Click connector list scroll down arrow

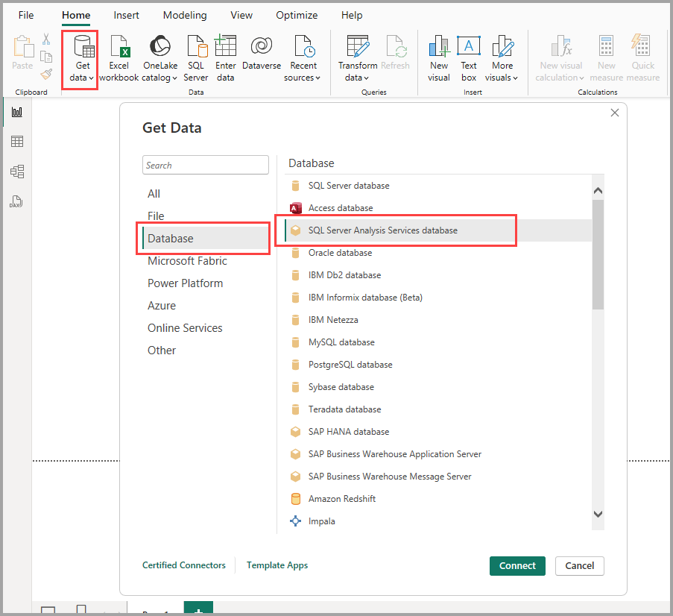click(x=598, y=514)
